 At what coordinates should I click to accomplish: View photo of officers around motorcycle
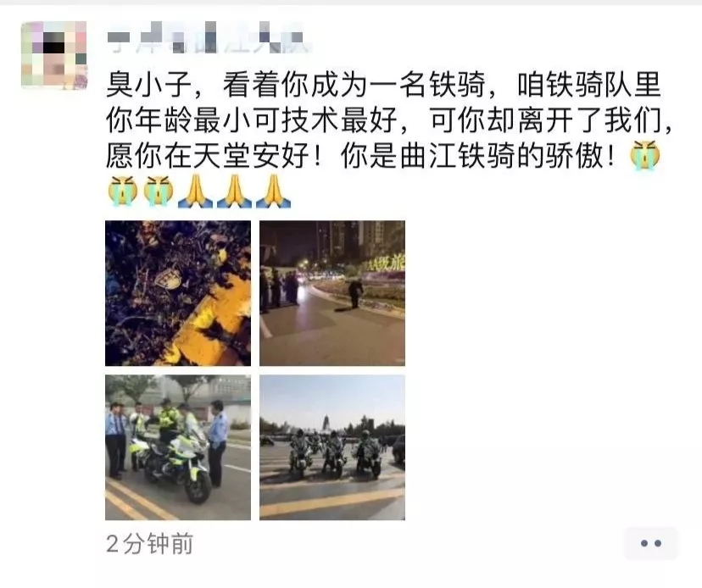click(178, 447)
